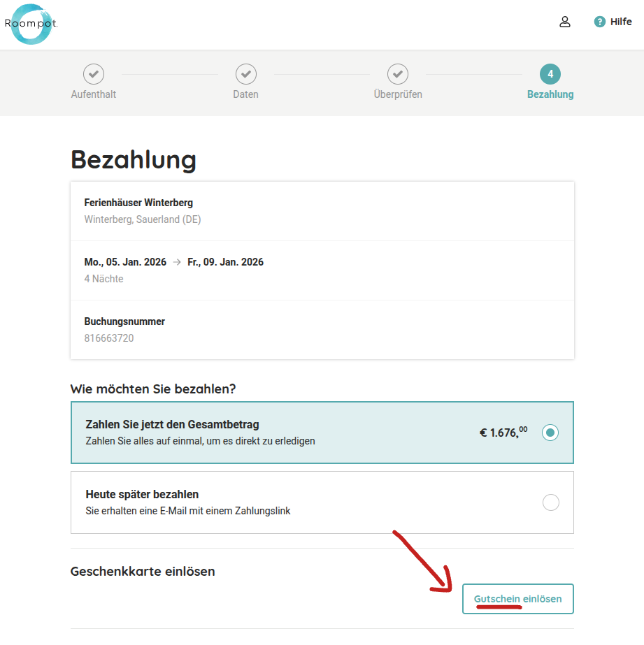The width and height of the screenshot is (644, 645).
Task: Expand the booking dates panel
Action: tap(322, 269)
